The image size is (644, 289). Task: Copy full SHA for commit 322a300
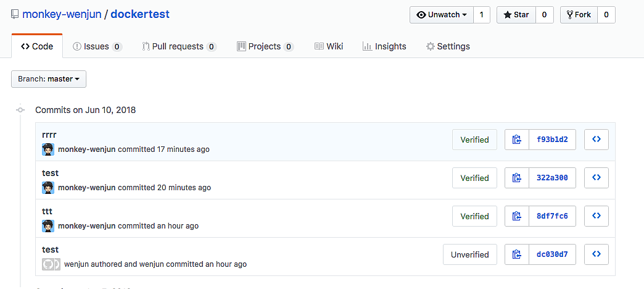(517, 178)
